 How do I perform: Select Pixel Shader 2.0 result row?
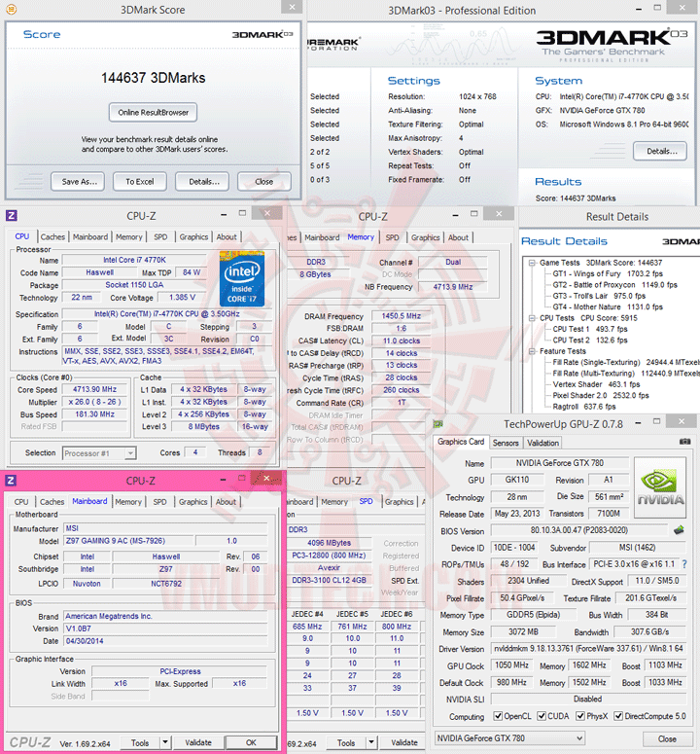click(x=601, y=395)
